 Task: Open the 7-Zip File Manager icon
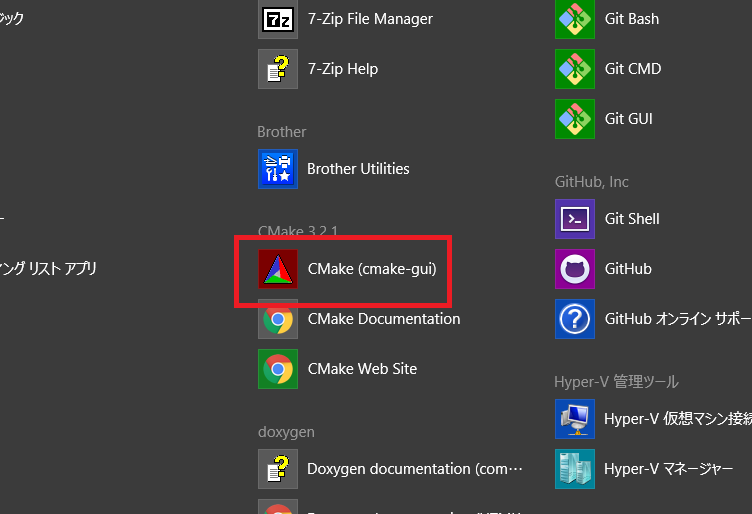click(x=278, y=19)
